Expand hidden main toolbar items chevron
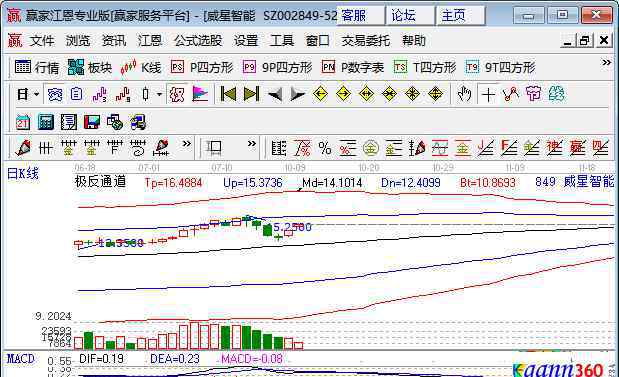The height and width of the screenshot is (377, 619). coord(606,62)
